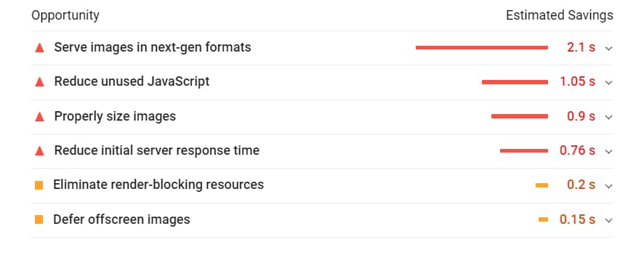Expand chevron next to 0.2 s savings
The width and height of the screenshot is (644, 266).
(608, 186)
